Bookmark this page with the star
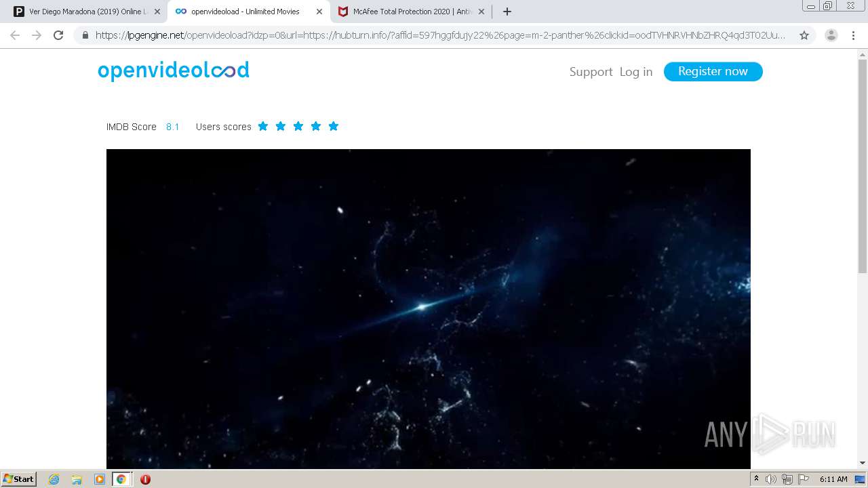 [804, 35]
